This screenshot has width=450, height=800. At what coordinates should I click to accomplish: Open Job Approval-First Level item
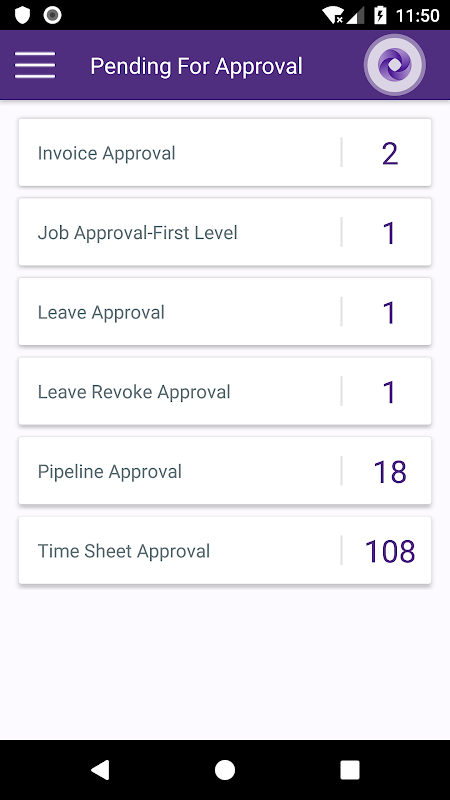[225, 232]
